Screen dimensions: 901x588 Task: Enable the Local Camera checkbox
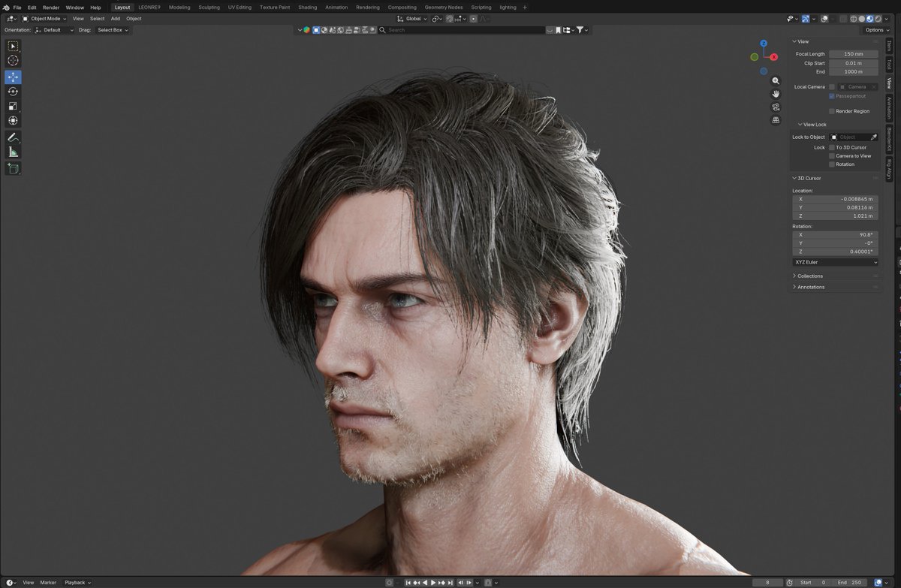[x=832, y=86]
